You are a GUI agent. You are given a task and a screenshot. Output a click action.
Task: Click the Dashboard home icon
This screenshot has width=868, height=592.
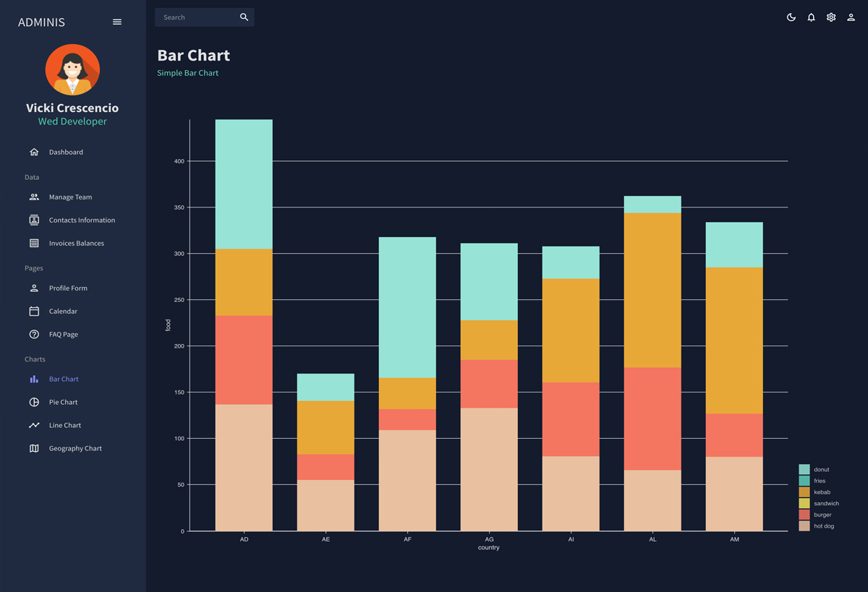(x=34, y=152)
